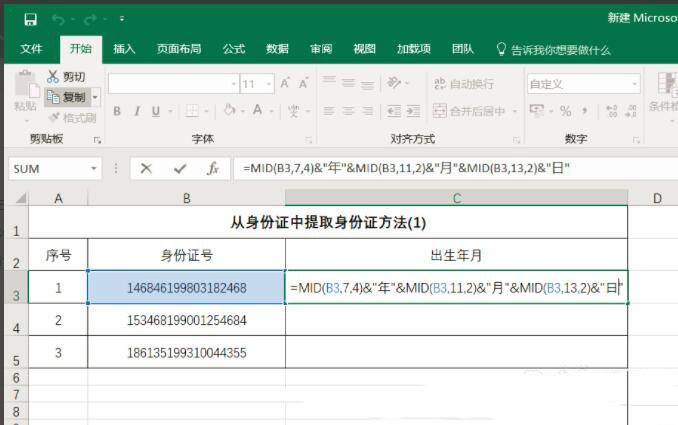This screenshot has width=678, height=425.
Task: Click the Undo arrow icon
Action: pyautogui.click(x=58, y=19)
